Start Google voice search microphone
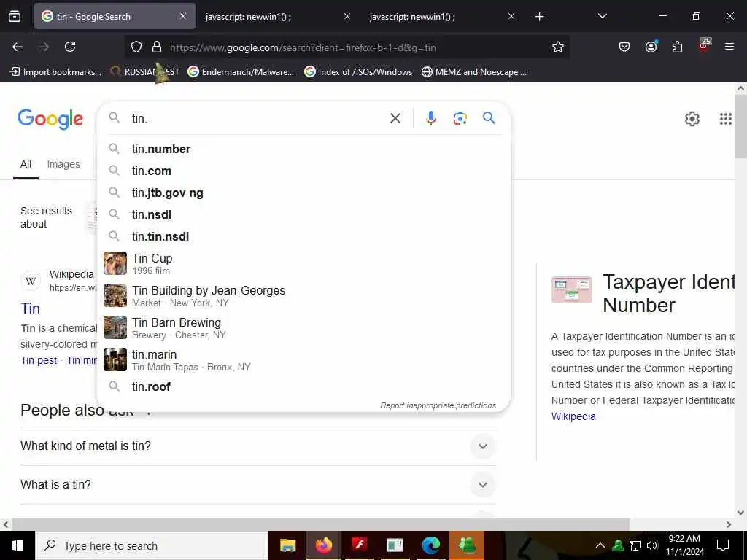Screen dimensions: 747x560 [x=430, y=118]
